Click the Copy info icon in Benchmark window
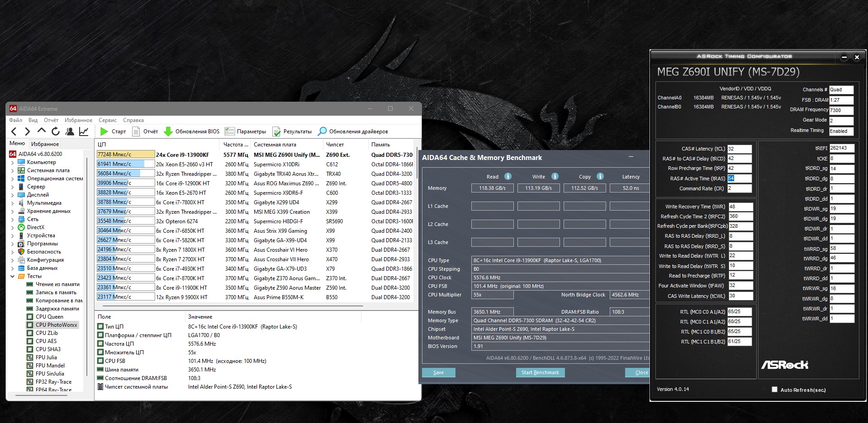Image resolution: width=868 pixels, height=423 pixels. click(x=600, y=176)
